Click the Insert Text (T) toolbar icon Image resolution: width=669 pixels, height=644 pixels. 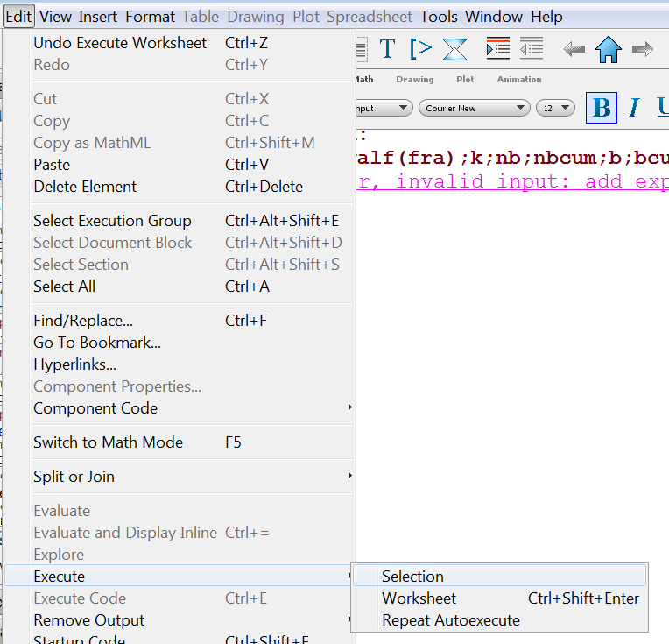click(x=387, y=49)
